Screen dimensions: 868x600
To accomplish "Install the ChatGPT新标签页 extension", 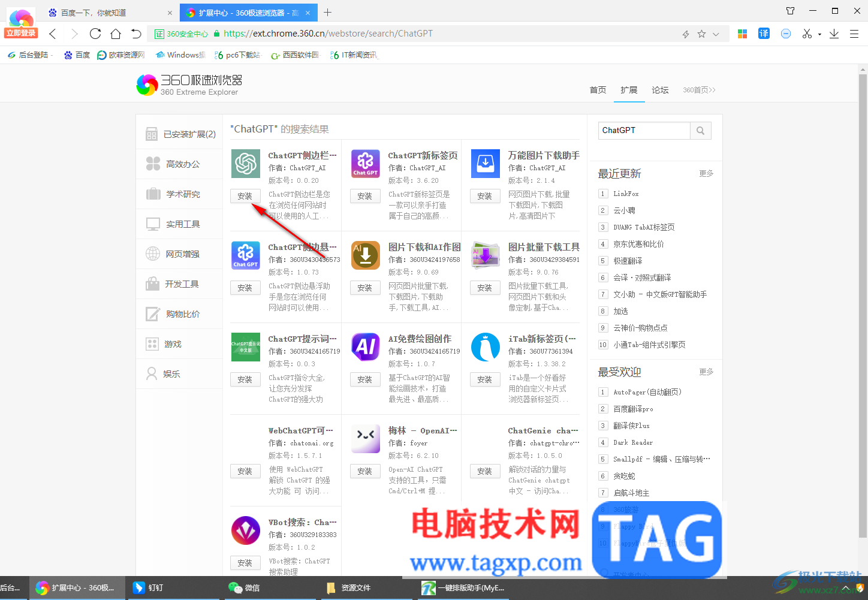I will point(365,196).
